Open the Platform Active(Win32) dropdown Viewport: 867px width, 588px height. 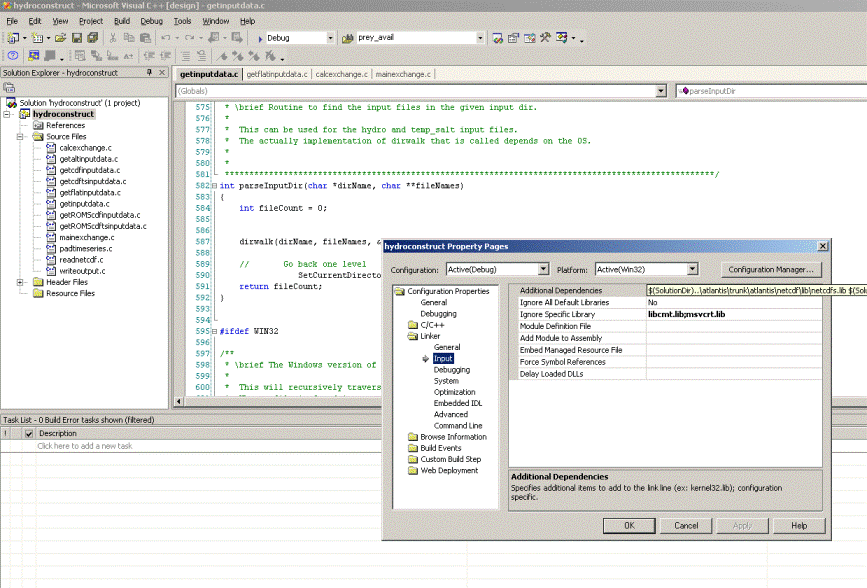691,269
